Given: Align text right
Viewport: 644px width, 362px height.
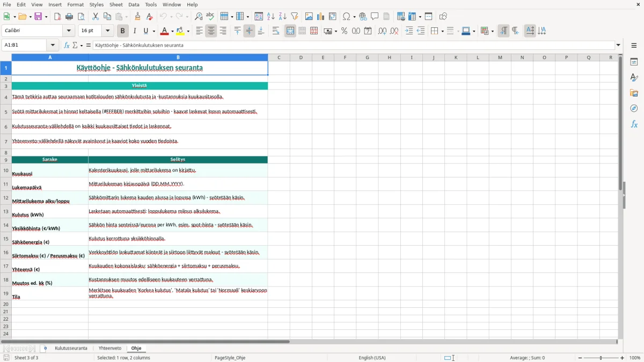Looking at the screenshot, I should coord(223,31).
